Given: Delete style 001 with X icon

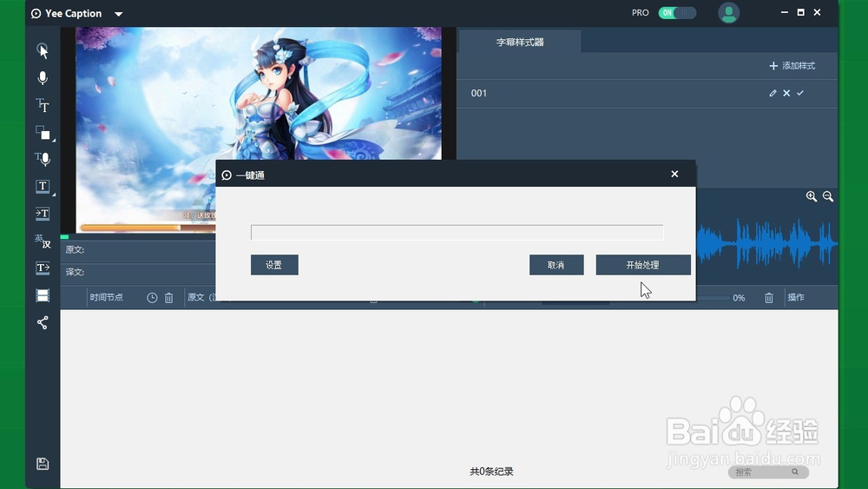Looking at the screenshot, I should [x=786, y=93].
